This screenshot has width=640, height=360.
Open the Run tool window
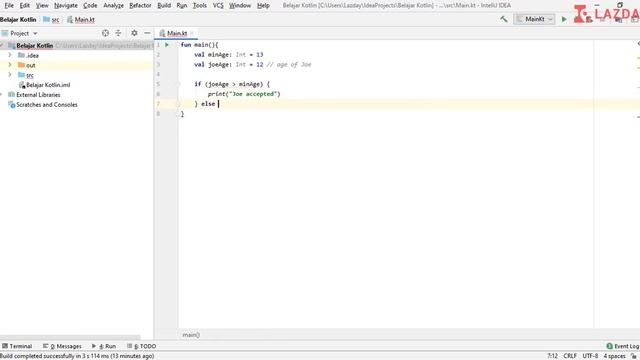[x=104, y=346]
